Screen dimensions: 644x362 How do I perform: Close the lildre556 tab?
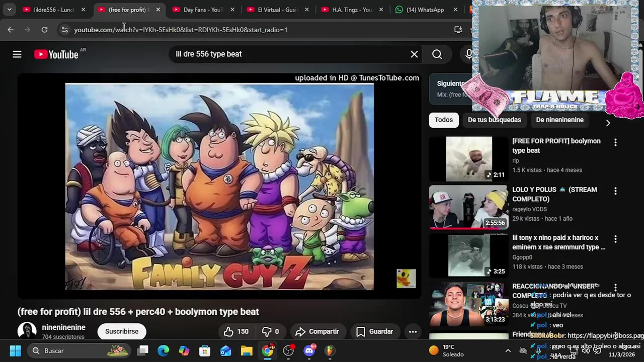[83, 10]
